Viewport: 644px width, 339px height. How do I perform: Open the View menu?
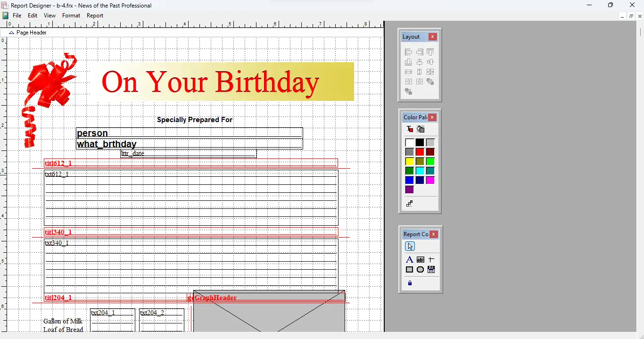tap(50, 16)
